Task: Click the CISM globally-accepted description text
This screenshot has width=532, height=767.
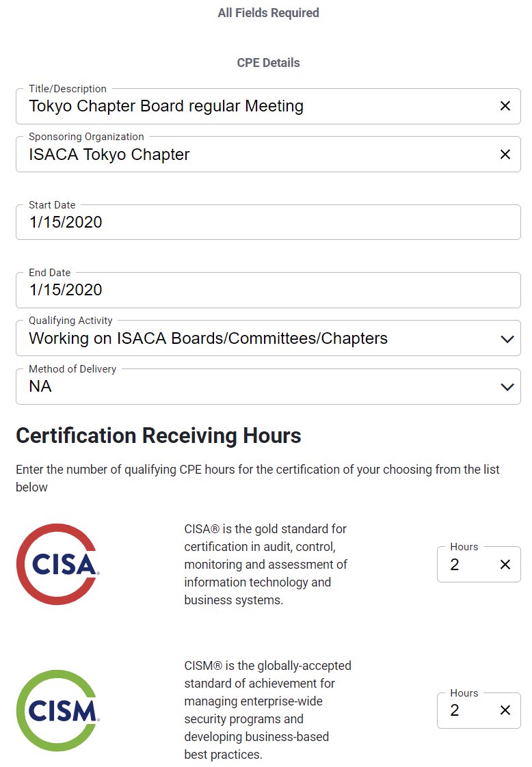Action: [267, 710]
